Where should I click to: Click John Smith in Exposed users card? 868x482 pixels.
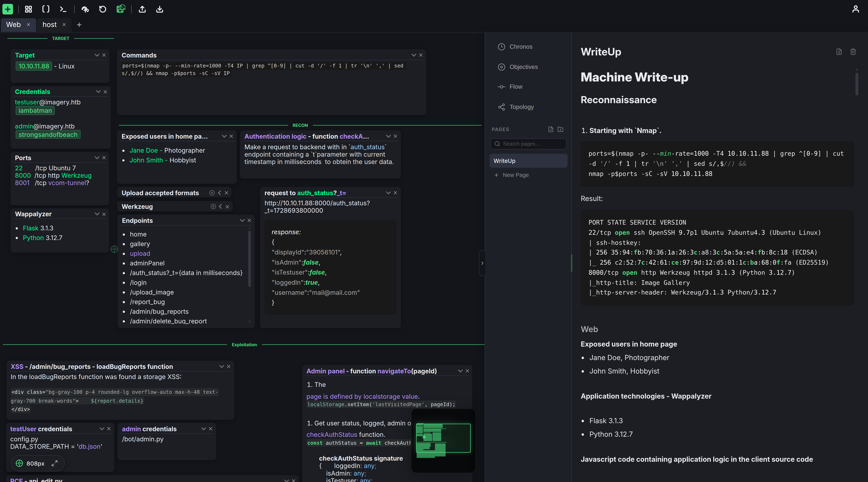146,160
